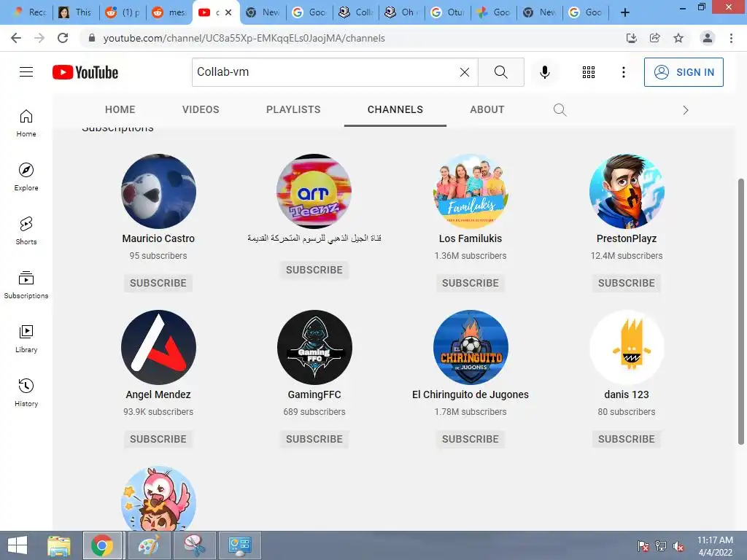The height and width of the screenshot is (560, 747).
Task: Open Paint from the taskbar
Action: 149,545
